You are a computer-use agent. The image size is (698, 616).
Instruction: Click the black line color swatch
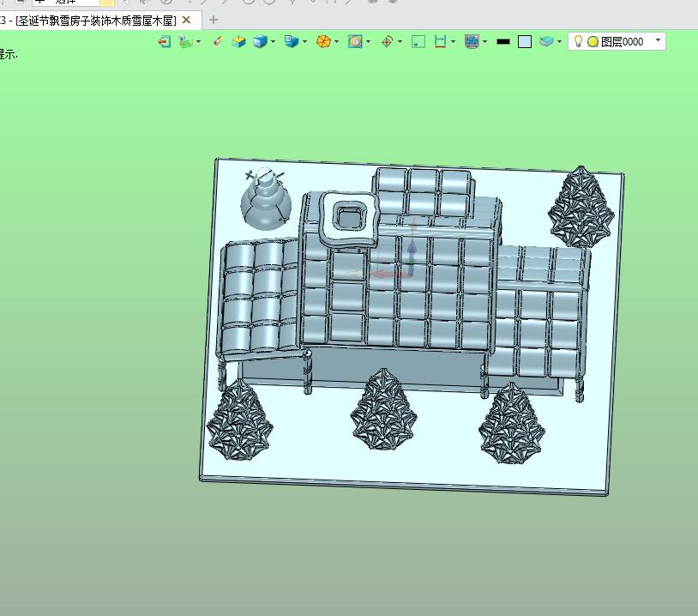503,42
